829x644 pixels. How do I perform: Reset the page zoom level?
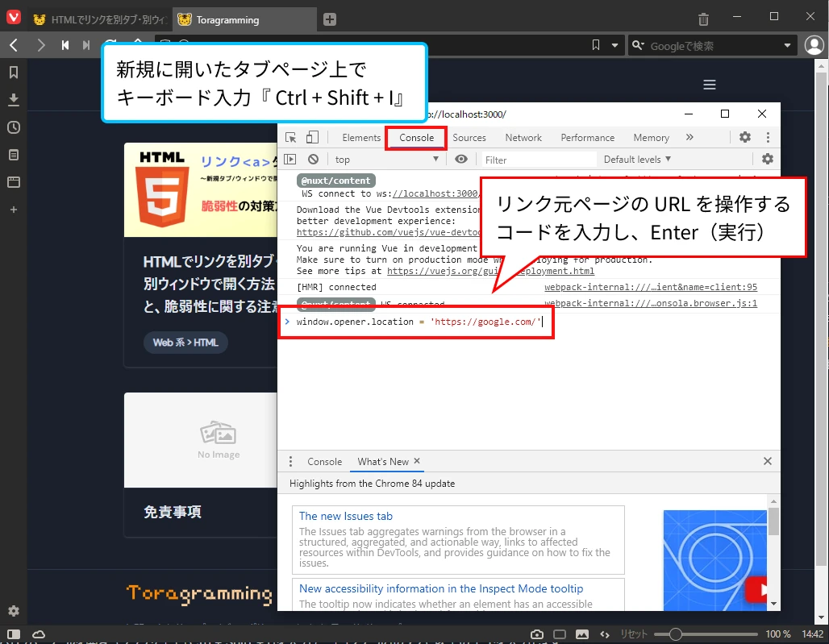(x=634, y=634)
